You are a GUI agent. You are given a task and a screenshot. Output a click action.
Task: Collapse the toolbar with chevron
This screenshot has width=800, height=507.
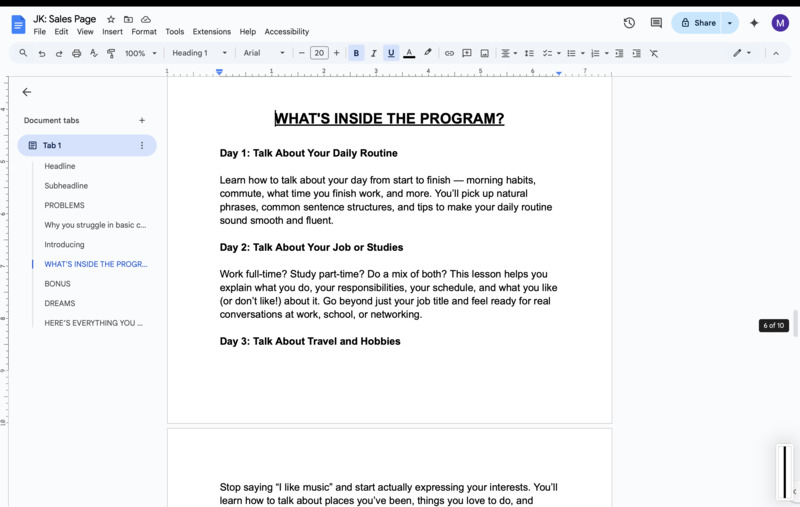point(776,53)
